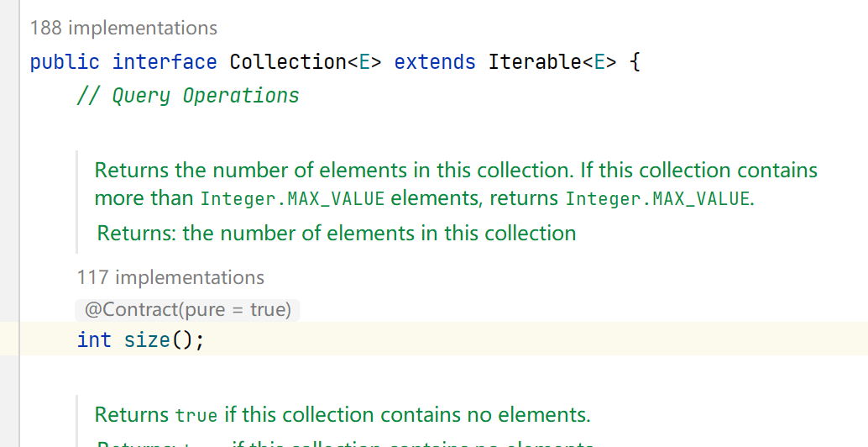Select the size method name
868x447 pixels.
click(x=148, y=339)
